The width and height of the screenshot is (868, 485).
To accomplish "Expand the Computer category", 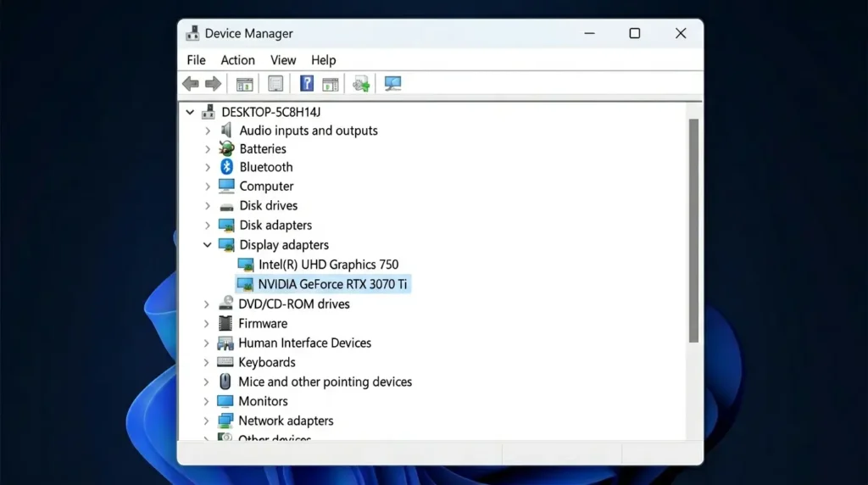I will 208,187.
